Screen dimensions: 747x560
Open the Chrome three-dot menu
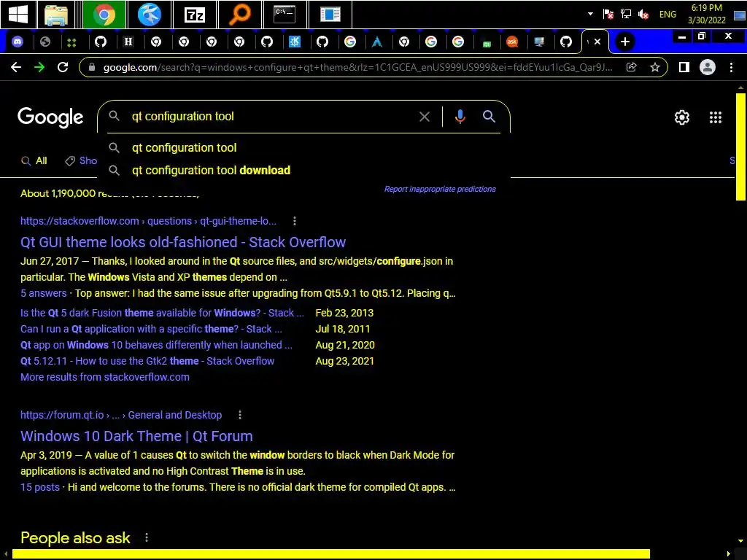731,67
